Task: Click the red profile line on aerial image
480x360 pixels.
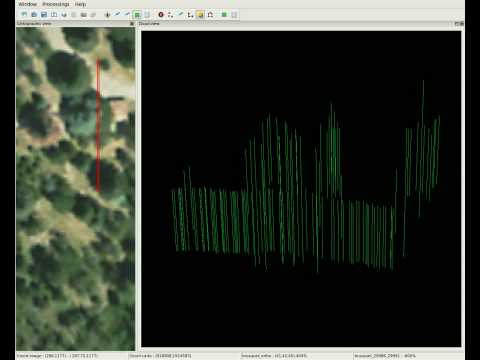Action: click(x=98, y=126)
